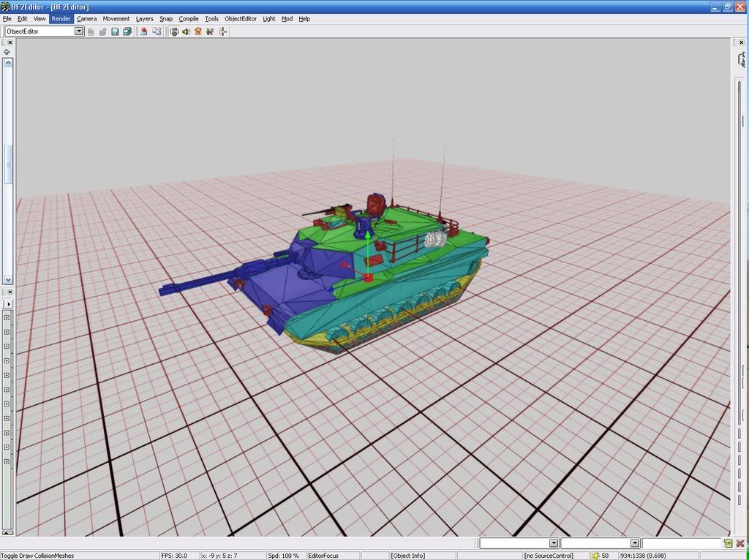Open the first bottom combo box dropdown
Screen dimensions: 749x560
point(554,543)
